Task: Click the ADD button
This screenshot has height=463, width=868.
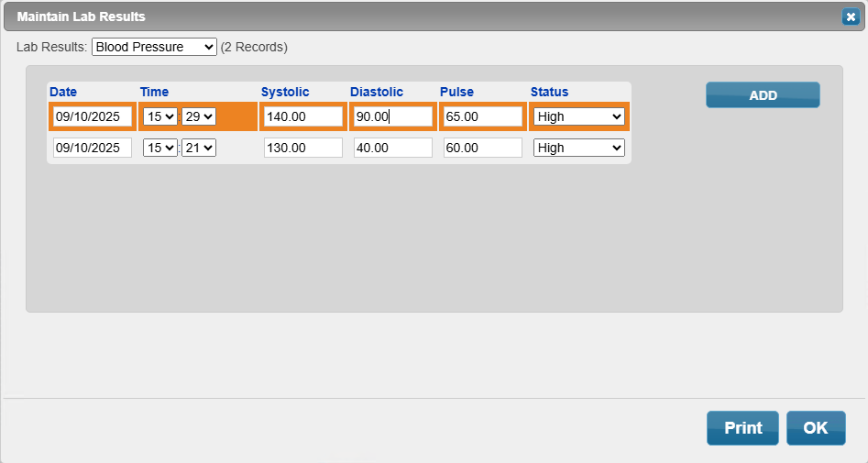Action: tap(763, 95)
